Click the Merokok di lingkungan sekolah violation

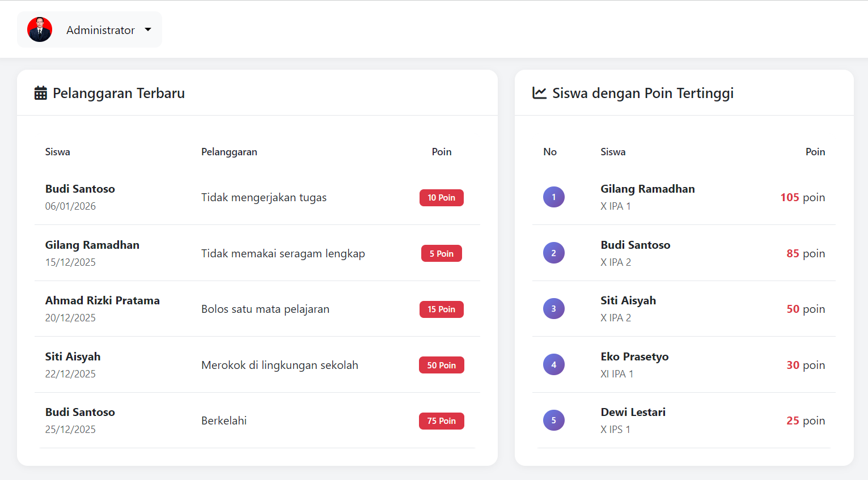coord(280,365)
